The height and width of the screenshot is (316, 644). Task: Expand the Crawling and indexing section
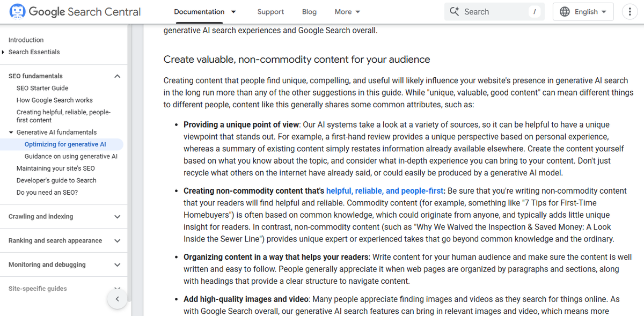pos(118,217)
